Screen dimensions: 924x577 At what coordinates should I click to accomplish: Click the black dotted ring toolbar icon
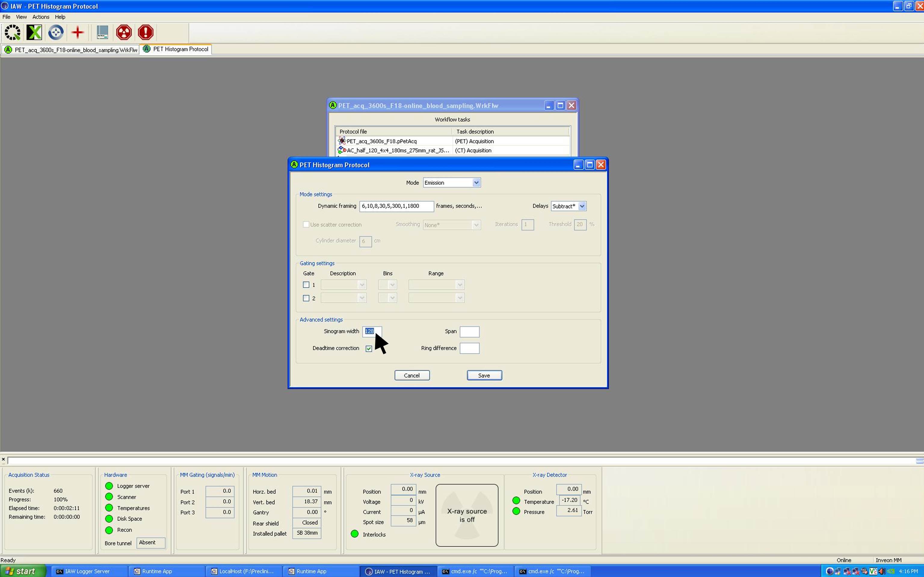point(13,32)
